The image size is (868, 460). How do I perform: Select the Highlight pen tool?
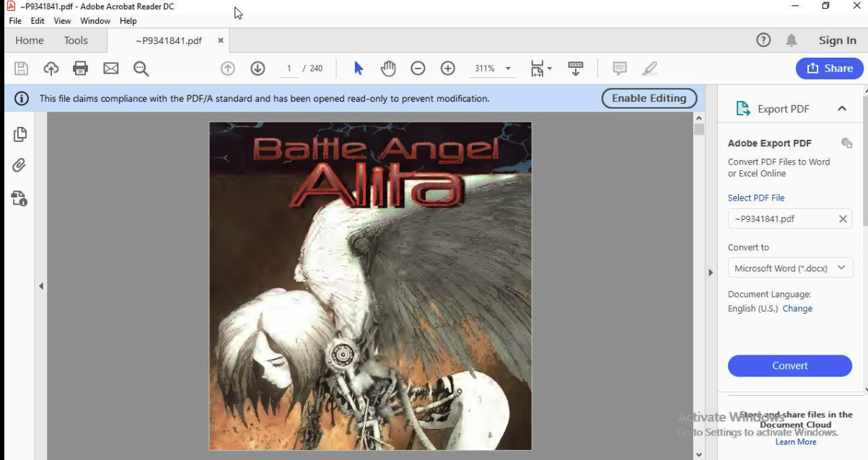(x=649, y=68)
